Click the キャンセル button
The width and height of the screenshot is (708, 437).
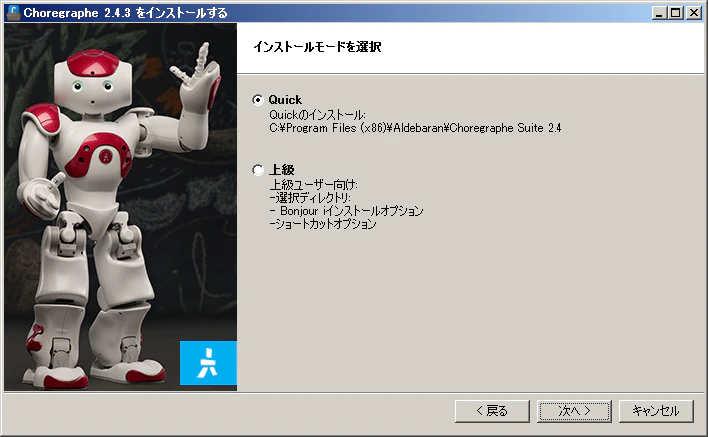656,411
